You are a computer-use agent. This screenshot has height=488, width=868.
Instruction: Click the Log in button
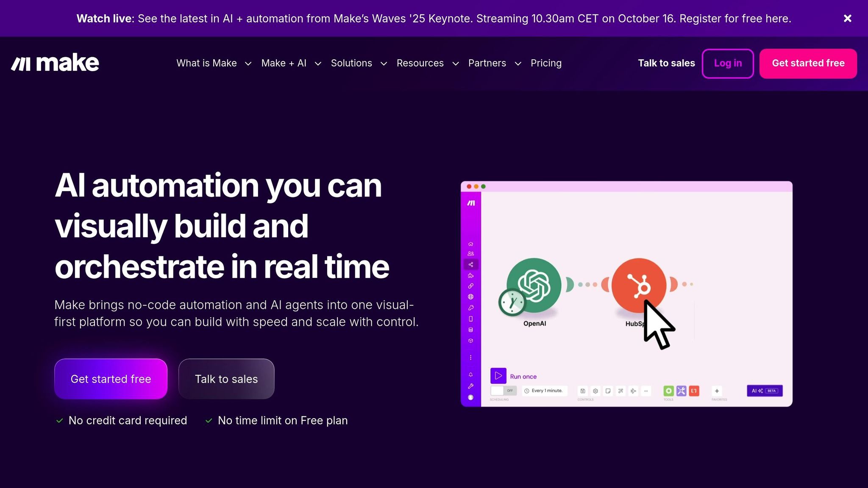[727, 64]
